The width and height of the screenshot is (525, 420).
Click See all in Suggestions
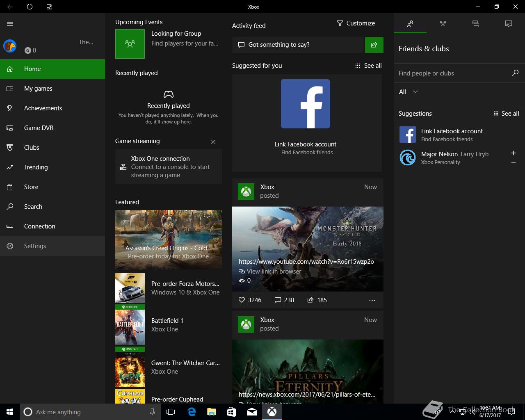506,114
